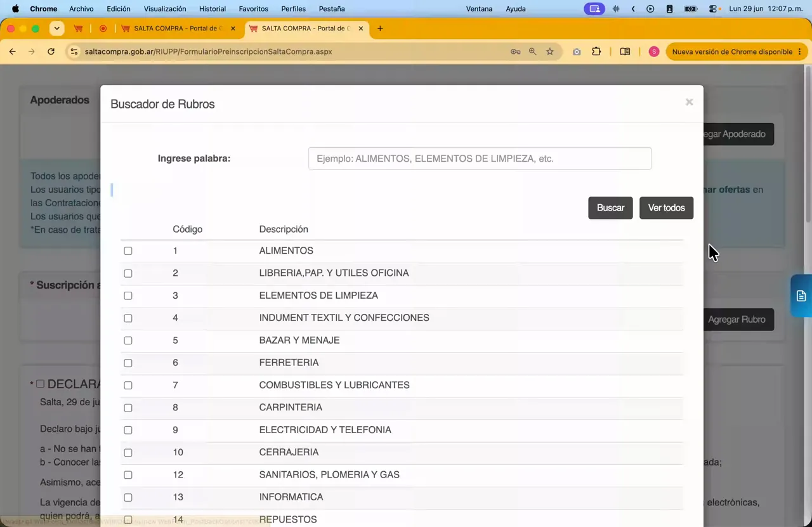Image resolution: width=812 pixels, height=527 pixels.
Task: Open the Chrome three-dot menu
Action: (x=799, y=51)
